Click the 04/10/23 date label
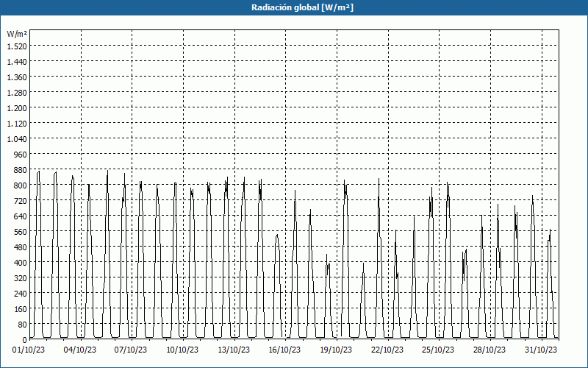Screen dimensions: 588x368 pyautogui.click(x=80, y=350)
